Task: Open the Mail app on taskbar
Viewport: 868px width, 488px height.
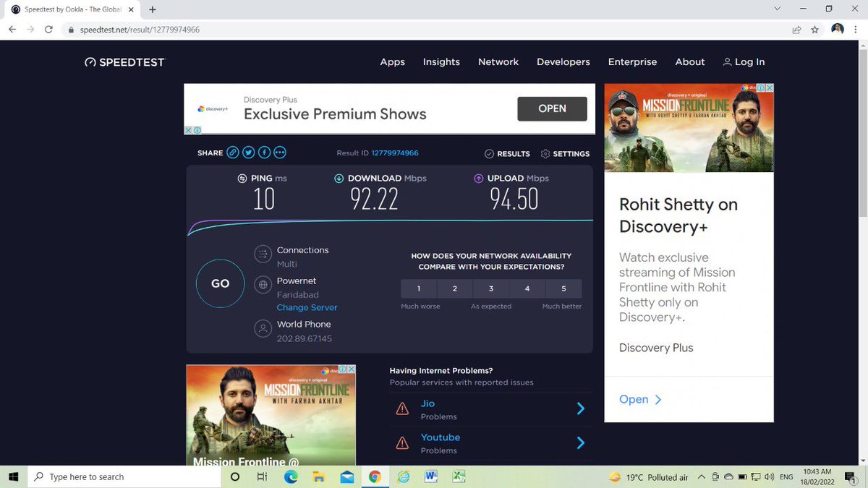Action: (346, 476)
